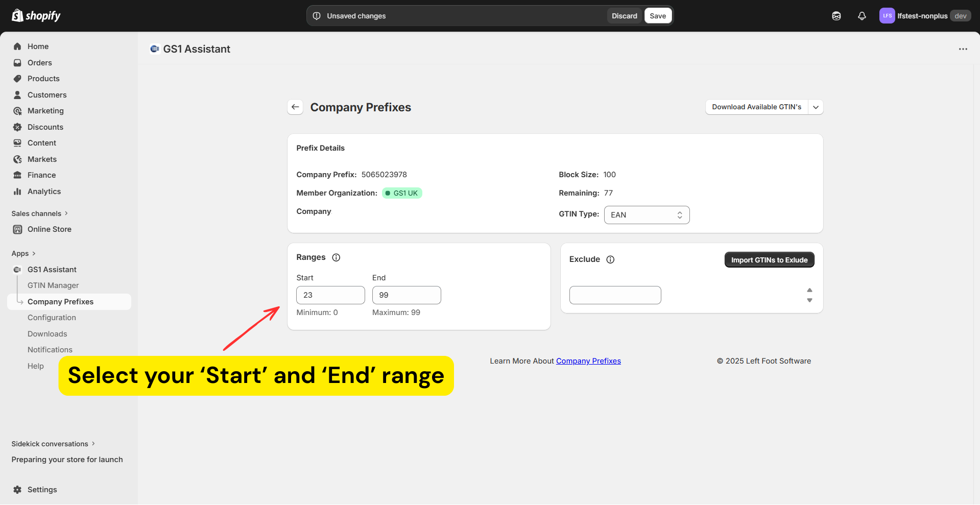Open the Orders page
Viewport: 980px width, 505px height.
40,63
